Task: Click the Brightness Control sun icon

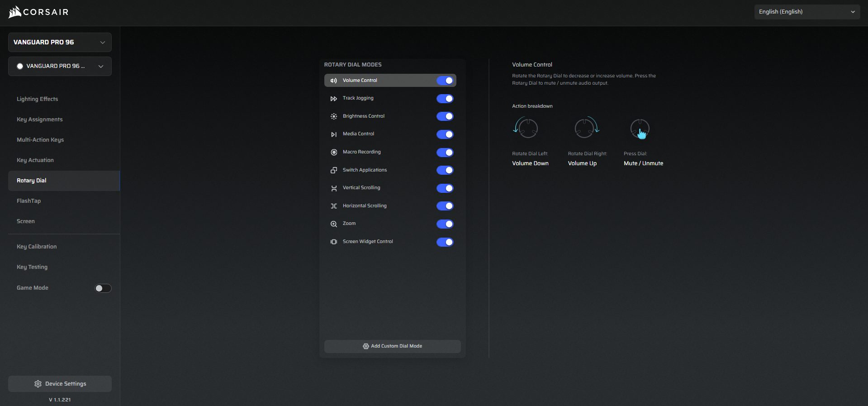Action: coord(334,116)
